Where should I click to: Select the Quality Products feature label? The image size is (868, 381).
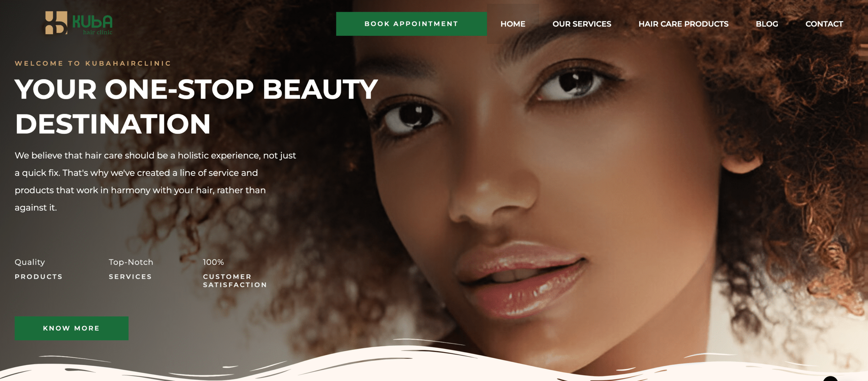39,269
